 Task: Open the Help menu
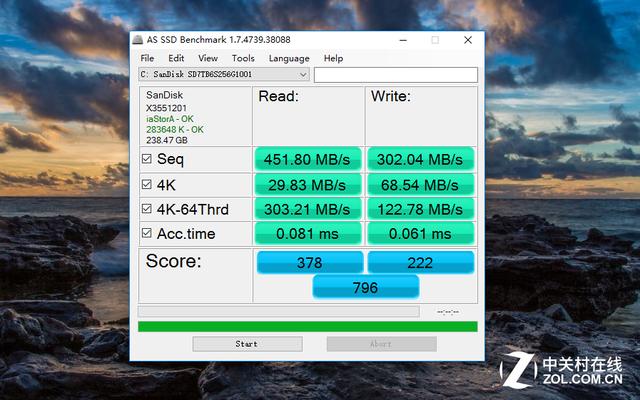333,58
